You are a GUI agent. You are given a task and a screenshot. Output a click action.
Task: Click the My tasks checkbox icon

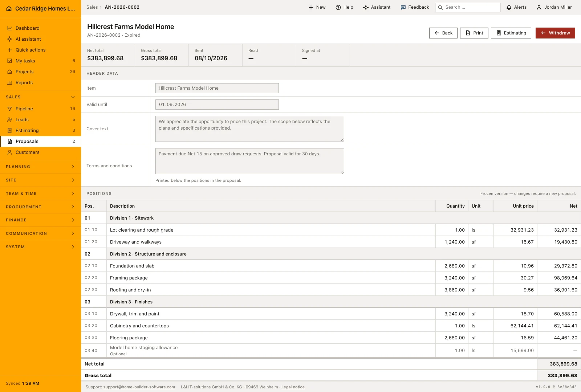pos(10,61)
